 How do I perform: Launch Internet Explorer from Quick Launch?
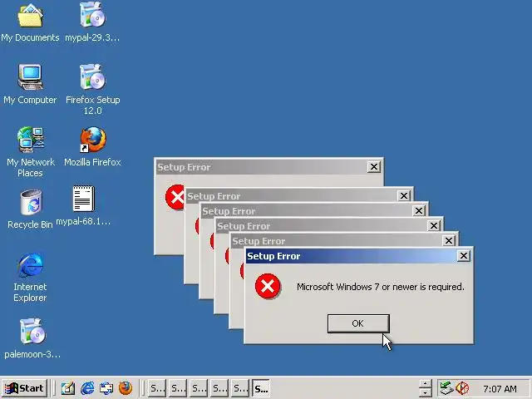[x=87, y=388]
